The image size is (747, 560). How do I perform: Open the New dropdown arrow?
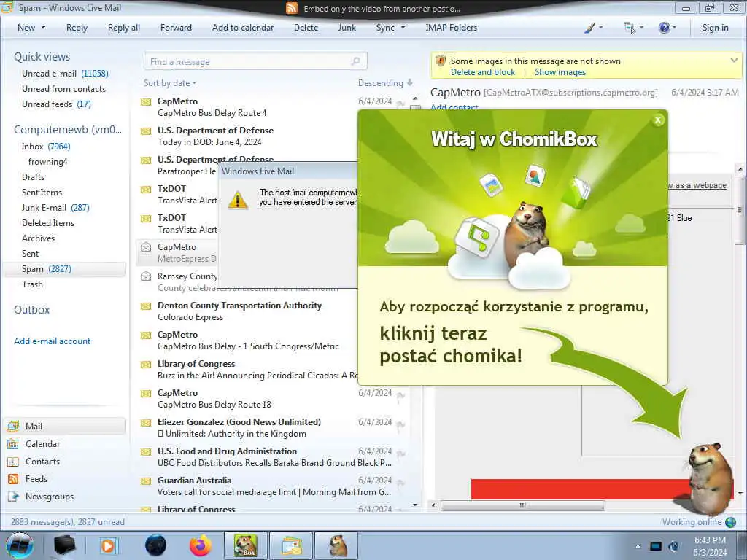[x=43, y=28]
